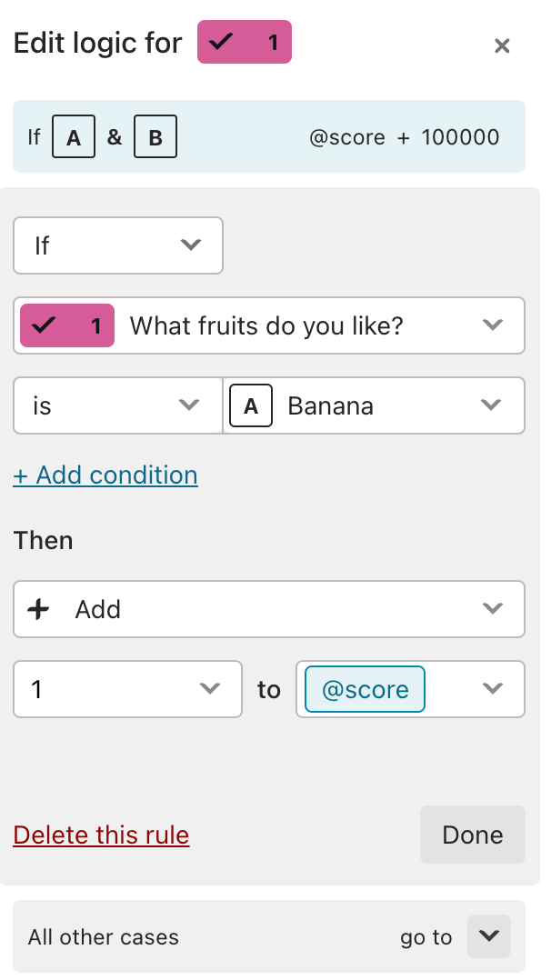This screenshot has height=980, width=551.
Task: Open the 'is' operator dropdown
Action: point(117,405)
